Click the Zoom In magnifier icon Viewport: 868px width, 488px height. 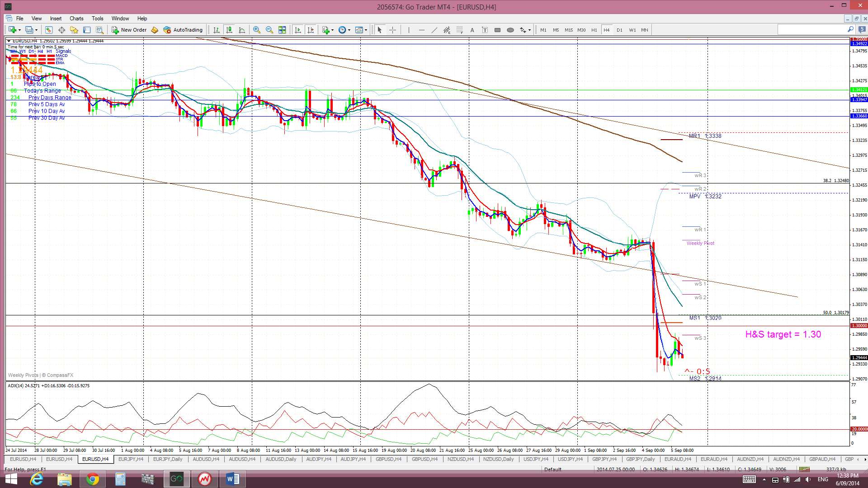256,30
